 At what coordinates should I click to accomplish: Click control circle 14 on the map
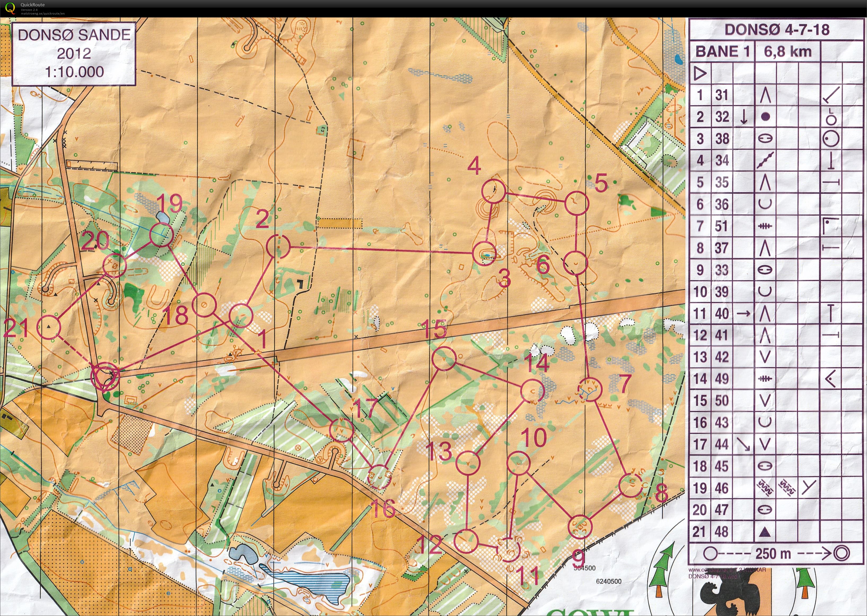pyautogui.click(x=533, y=391)
